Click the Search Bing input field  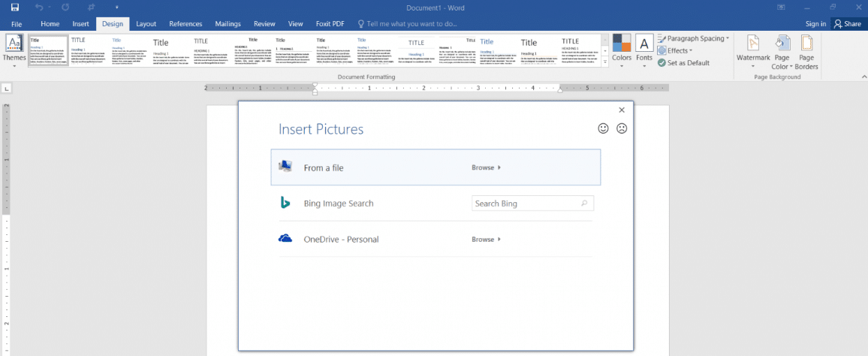(x=526, y=204)
